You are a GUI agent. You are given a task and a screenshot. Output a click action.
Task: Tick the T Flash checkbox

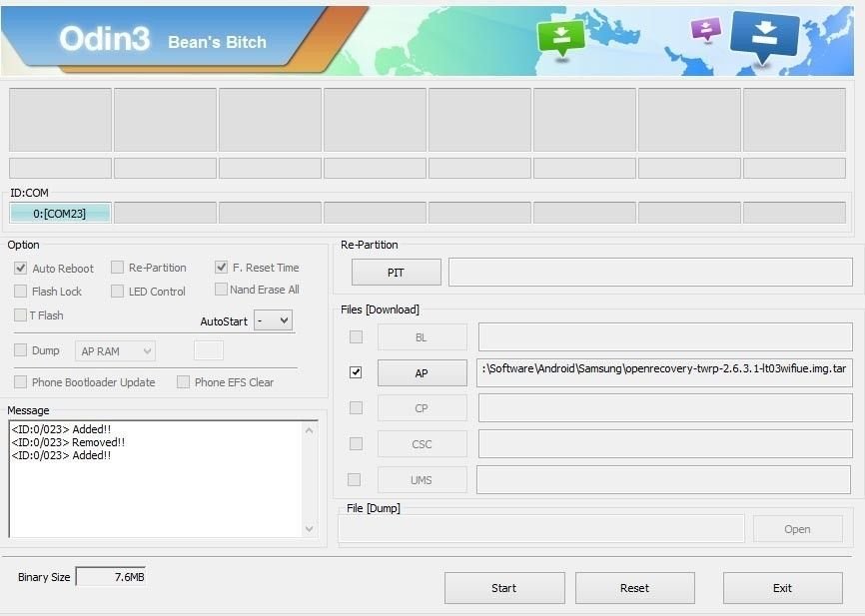tap(20, 314)
